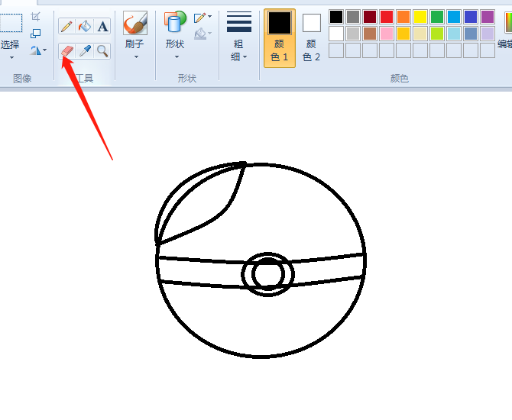Pick the light gray color swatch
512x420 pixels.
point(353,34)
